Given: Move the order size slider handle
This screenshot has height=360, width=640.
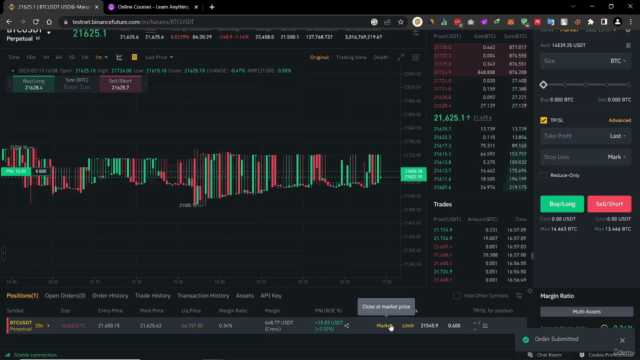Looking at the screenshot, I should (543, 85).
